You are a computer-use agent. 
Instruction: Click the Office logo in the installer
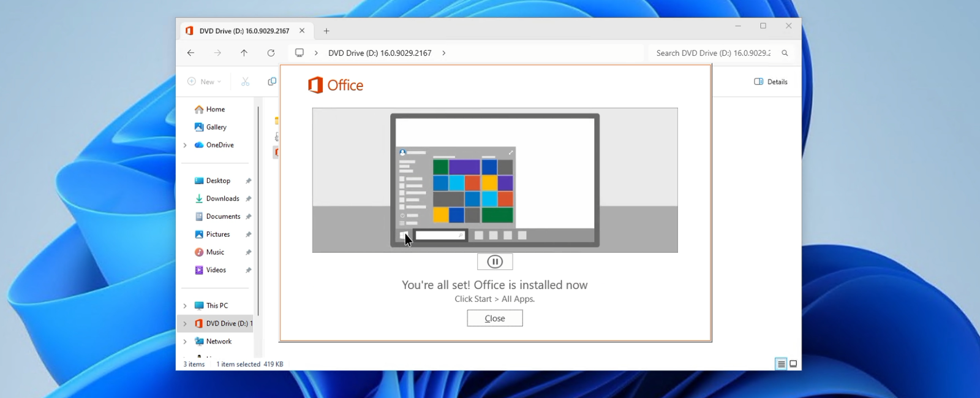click(x=335, y=85)
